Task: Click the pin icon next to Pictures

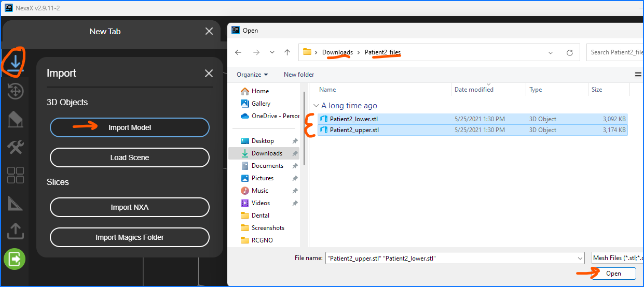Action: [x=295, y=178]
